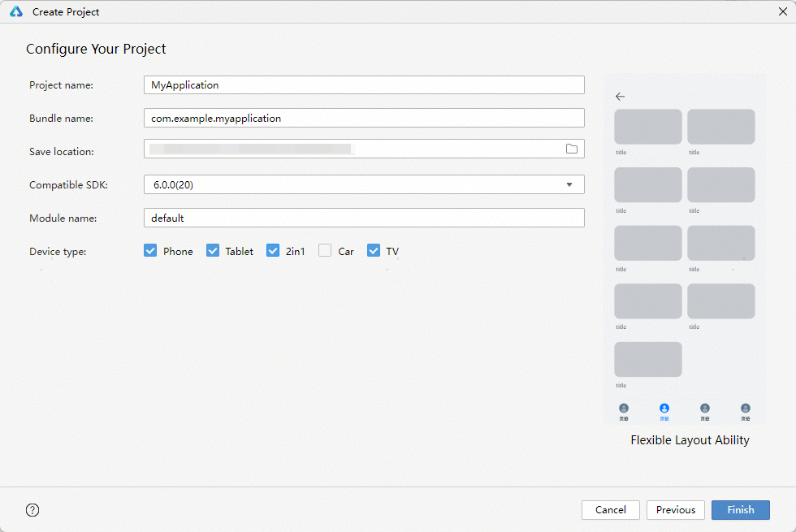
Task: Click the Module name field containing default
Action: tap(364, 218)
